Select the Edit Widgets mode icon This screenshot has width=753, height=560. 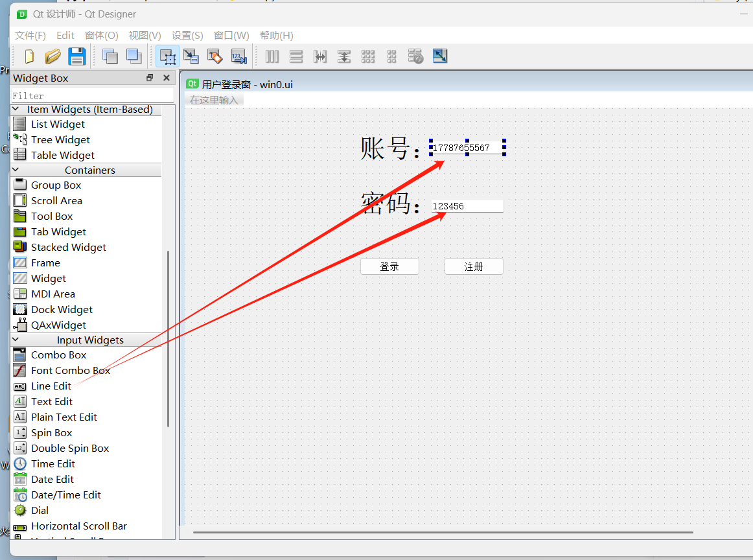168,56
